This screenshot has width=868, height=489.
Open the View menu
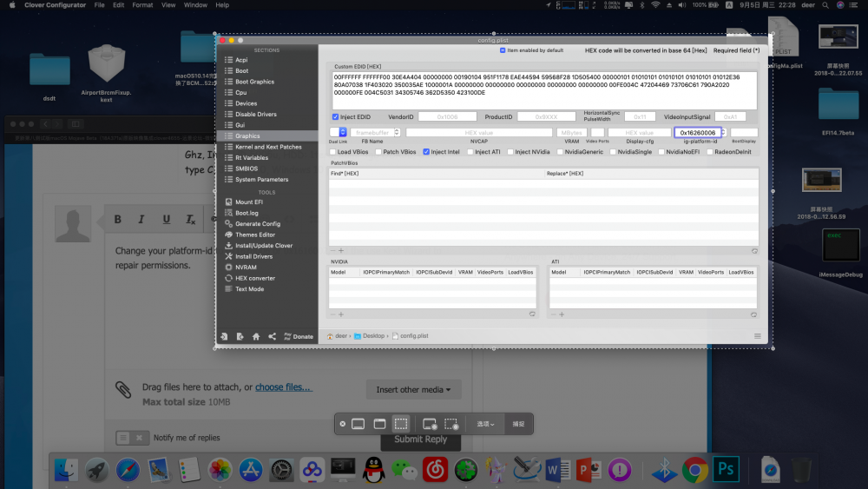pos(168,5)
